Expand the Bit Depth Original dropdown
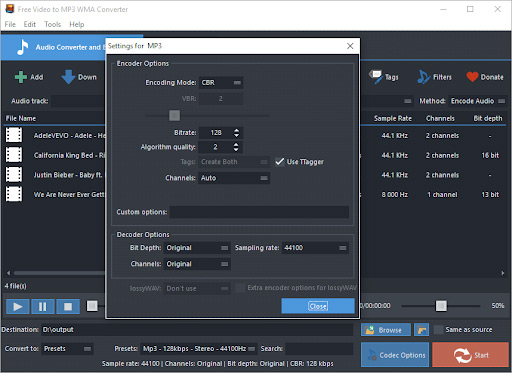 (x=197, y=248)
